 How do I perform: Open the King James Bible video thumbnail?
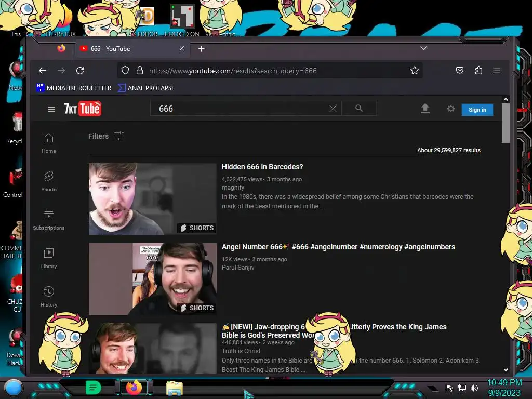point(152,348)
